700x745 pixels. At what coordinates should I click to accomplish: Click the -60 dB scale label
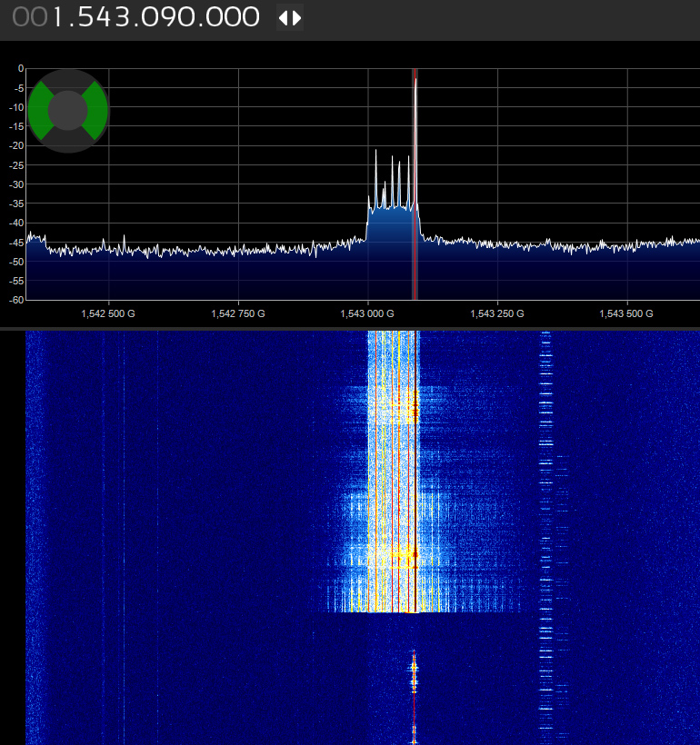point(16,300)
